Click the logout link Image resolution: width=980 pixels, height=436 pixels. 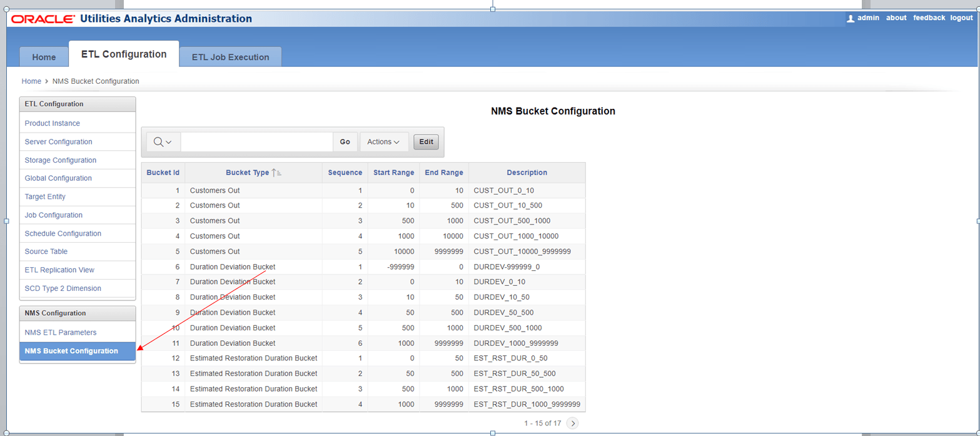pyautogui.click(x=961, y=18)
